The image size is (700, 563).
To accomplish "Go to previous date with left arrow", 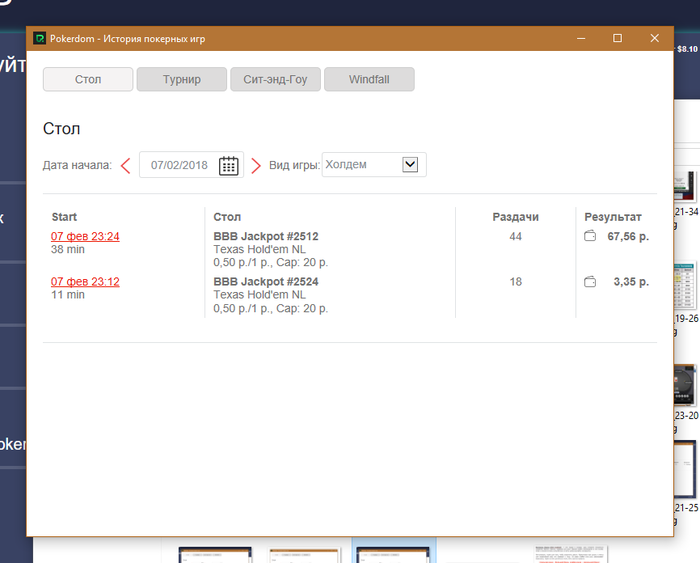I will (125, 166).
